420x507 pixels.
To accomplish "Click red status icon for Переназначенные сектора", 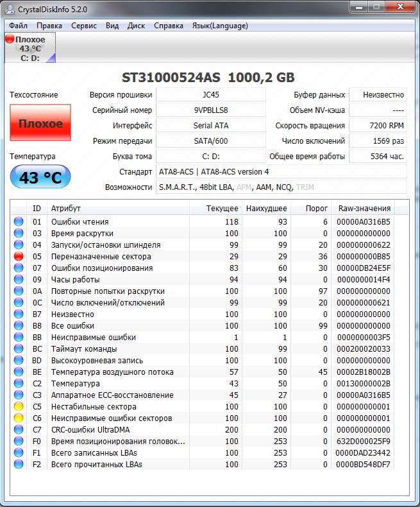I will coord(19,256).
